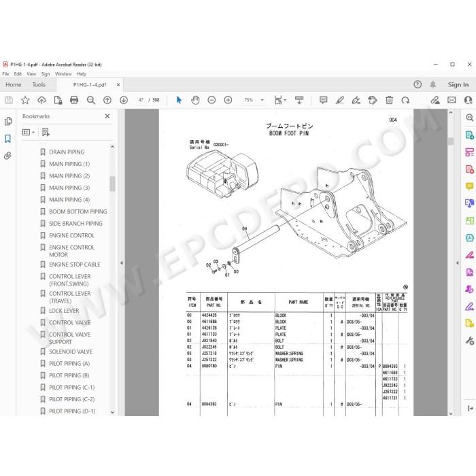
Task: Open notifications bell
Action: (x=433, y=84)
